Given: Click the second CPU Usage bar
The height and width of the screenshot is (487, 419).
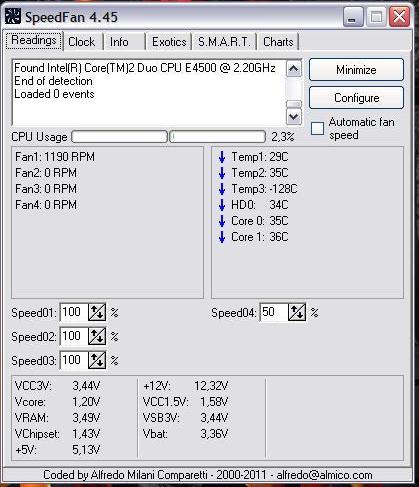Looking at the screenshot, I should [217, 137].
